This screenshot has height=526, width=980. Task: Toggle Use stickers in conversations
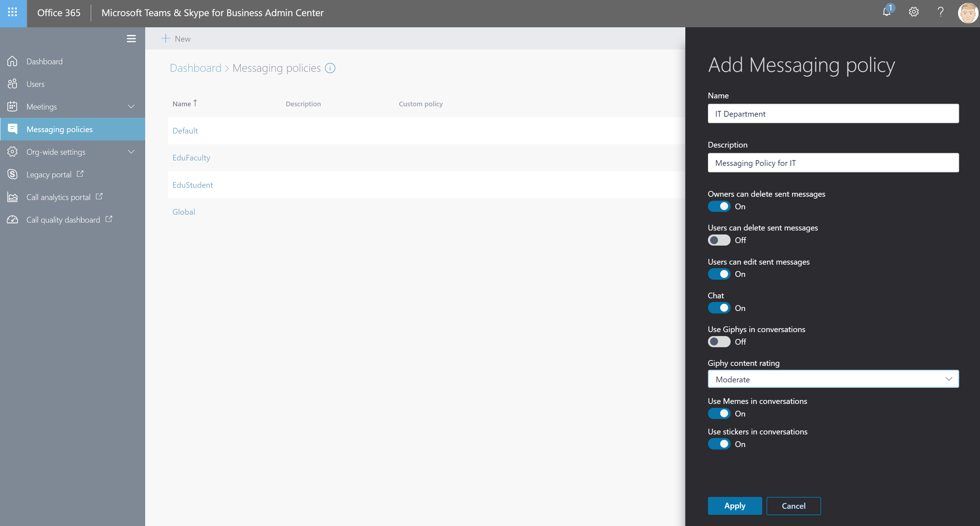click(x=719, y=444)
